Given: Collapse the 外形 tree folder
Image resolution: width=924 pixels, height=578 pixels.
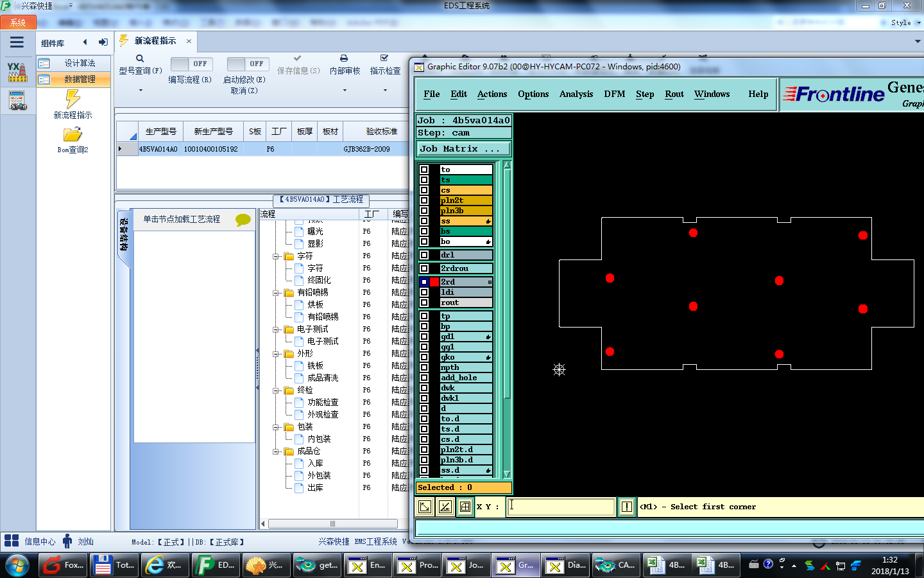Looking at the screenshot, I should pos(277,354).
